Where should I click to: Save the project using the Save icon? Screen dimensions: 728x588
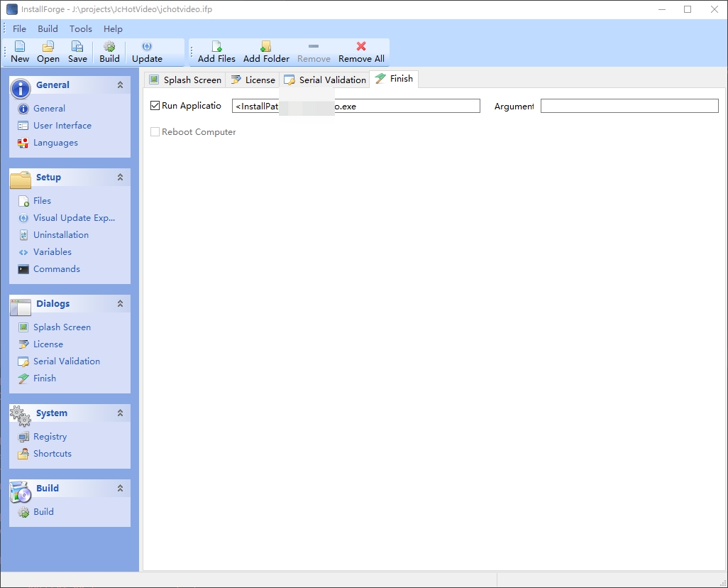coord(77,46)
